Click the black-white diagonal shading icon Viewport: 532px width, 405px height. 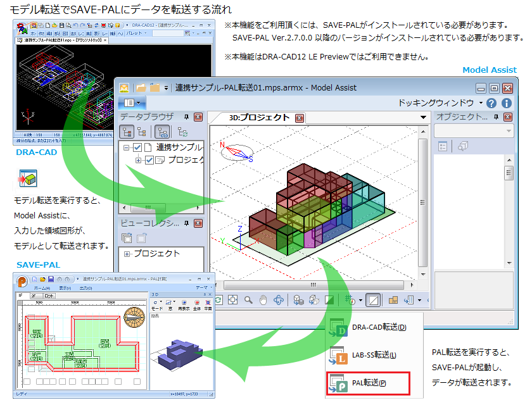point(329,300)
